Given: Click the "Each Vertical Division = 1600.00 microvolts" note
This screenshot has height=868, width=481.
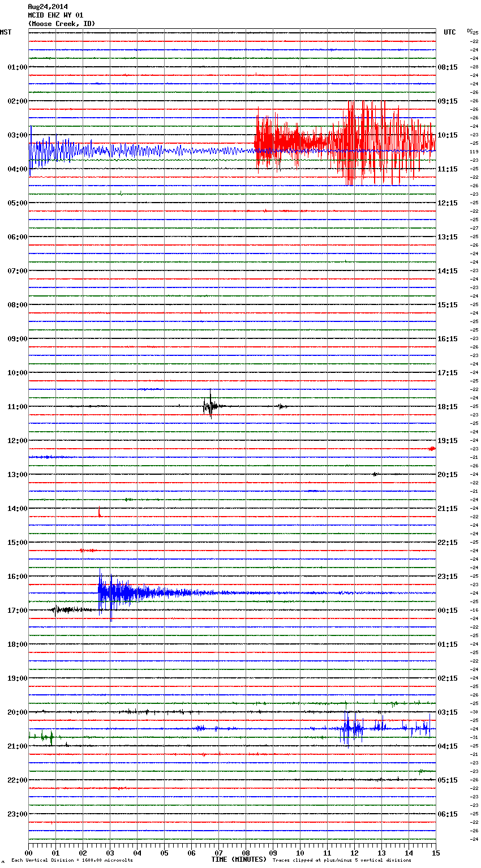Looking at the screenshot, I should click(72, 860).
